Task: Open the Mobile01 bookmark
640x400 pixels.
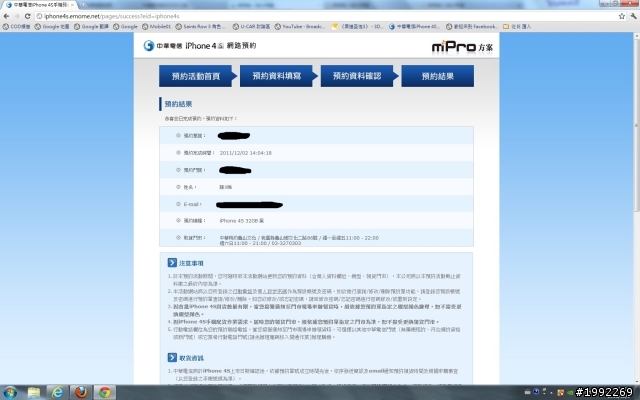Action: (x=157, y=27)
